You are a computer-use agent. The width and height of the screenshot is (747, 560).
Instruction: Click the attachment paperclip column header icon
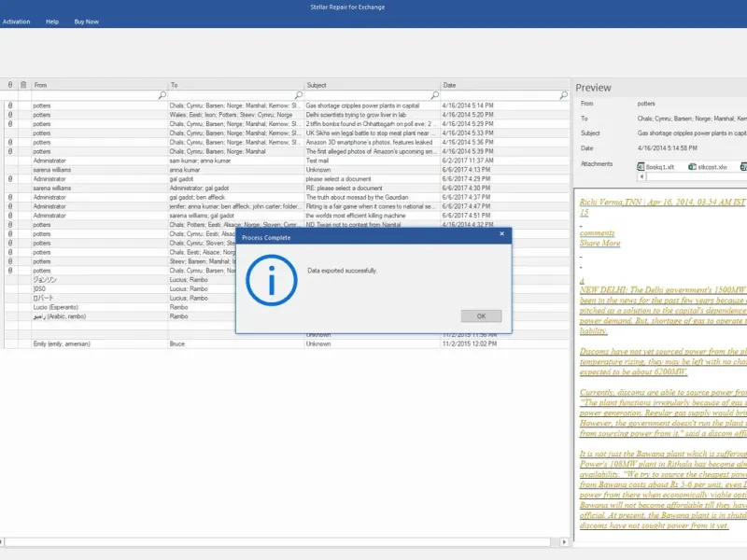point(10,85)
